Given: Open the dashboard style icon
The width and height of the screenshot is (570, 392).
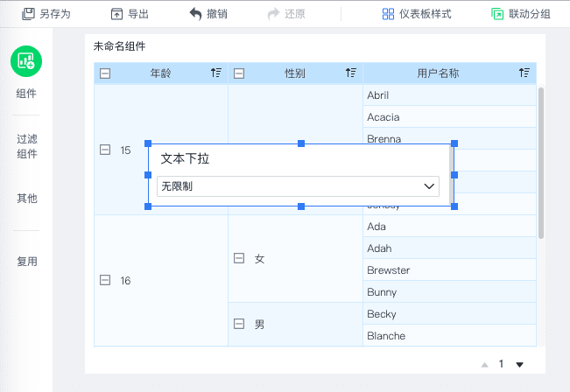Looking at the screenshot, I should [388, 14].
